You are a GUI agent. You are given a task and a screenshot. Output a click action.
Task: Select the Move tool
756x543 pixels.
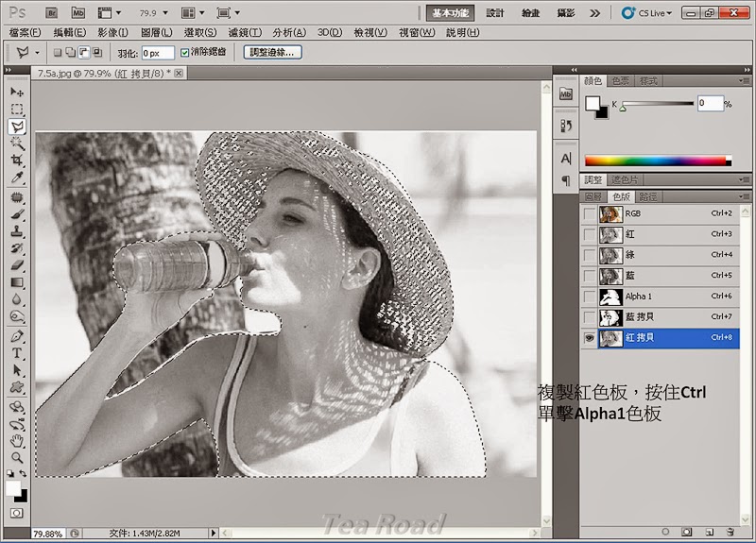17,93
